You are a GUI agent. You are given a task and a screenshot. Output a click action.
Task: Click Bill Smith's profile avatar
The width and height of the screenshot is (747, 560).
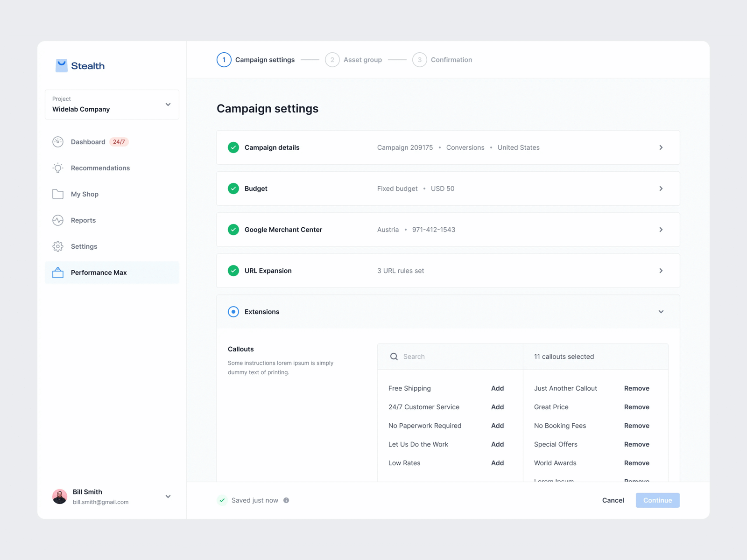(60, 497)
